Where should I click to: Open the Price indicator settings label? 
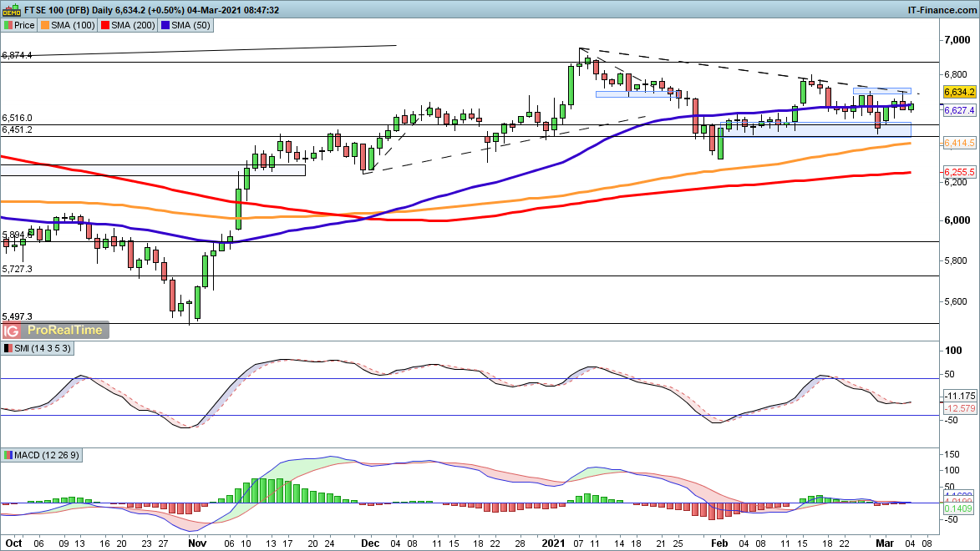click(24, 26)
